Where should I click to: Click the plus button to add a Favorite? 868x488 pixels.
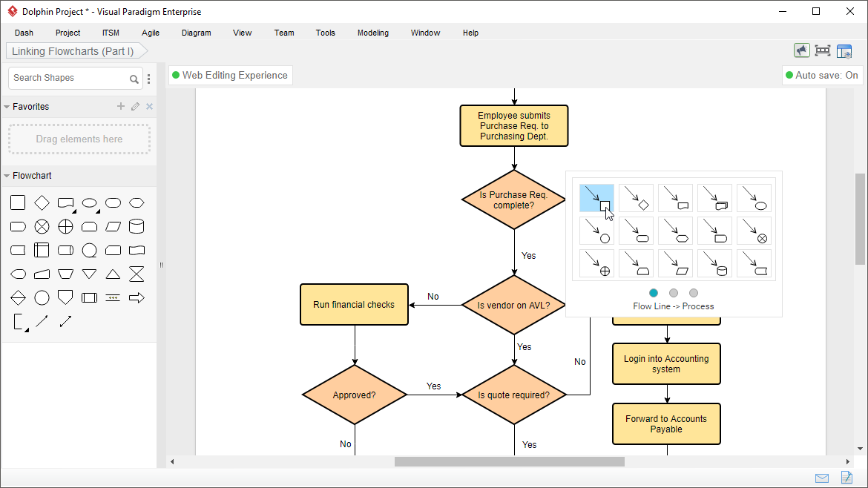point(120,106)
